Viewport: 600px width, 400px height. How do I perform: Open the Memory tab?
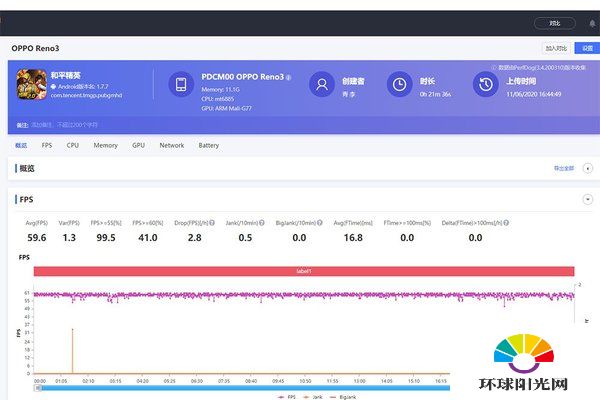106,145
